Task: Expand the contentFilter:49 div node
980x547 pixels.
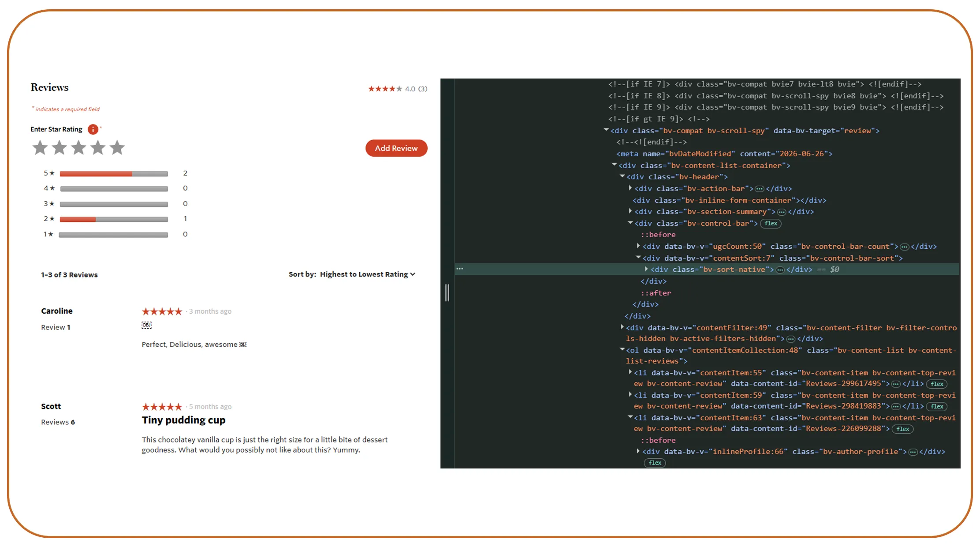Action: [x=622, y=327]
